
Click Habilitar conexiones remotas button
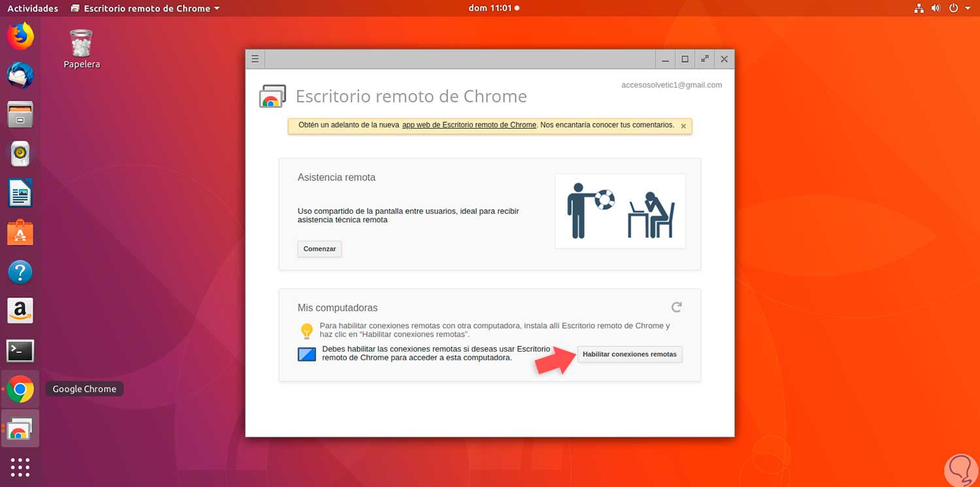[630, 354]
